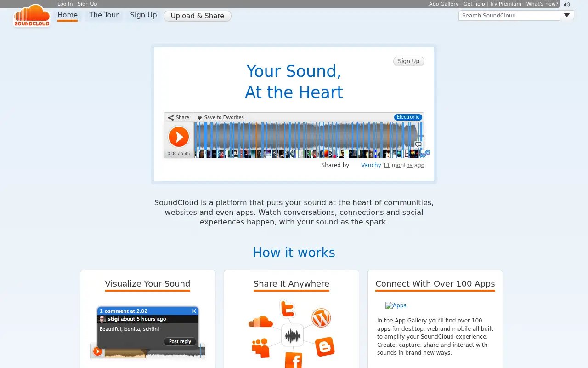This screenshot has width=588, height=368.
Task: Click the Sign Up link in top bar
Action: point(87,4)
